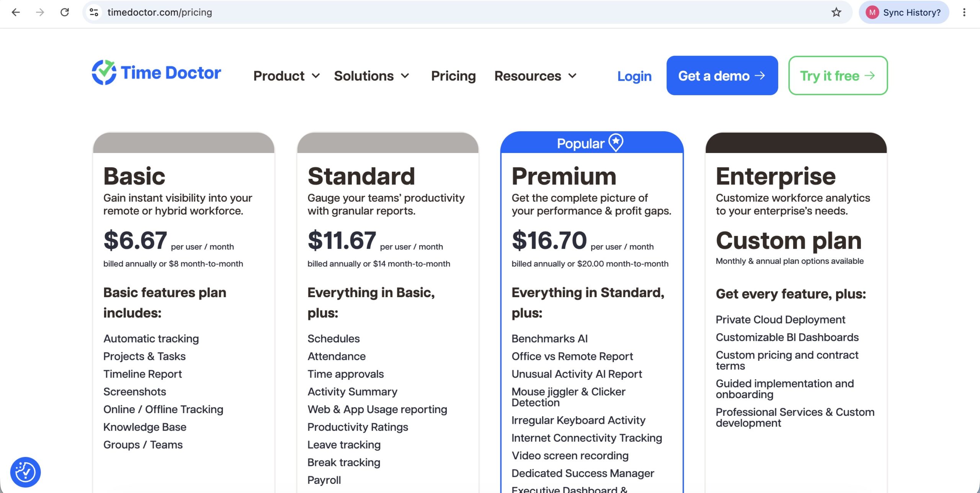980x493 pixels.
Task: Click Office vs Remote Report
Action: tap(572, 356)
